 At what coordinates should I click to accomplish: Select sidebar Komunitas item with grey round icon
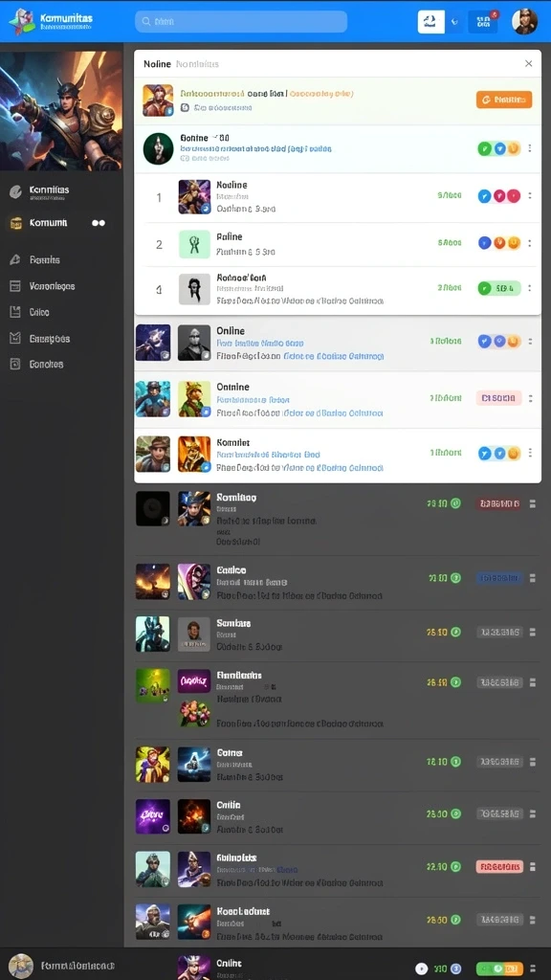(x=39, y=191)
